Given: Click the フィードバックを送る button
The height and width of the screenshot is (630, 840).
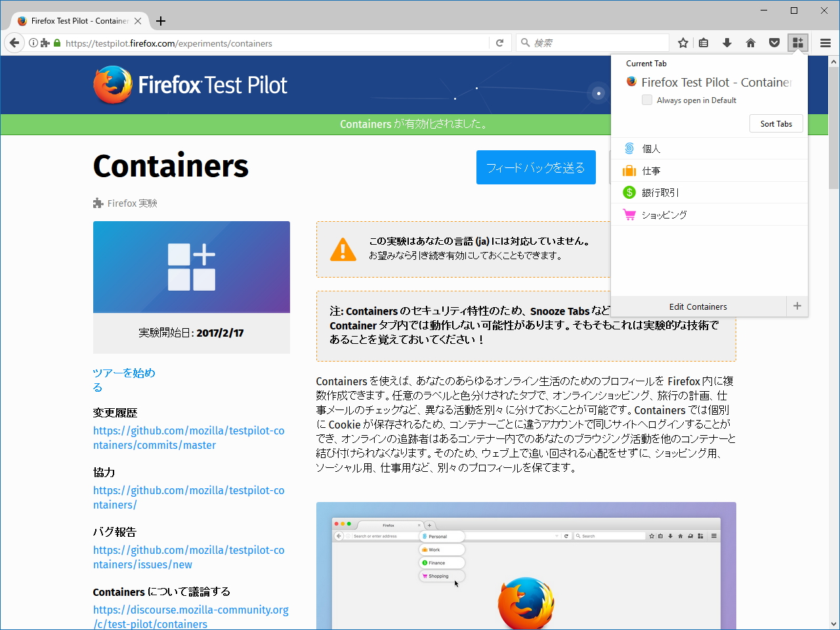Looking at the screenshot, I should [535, 167].
